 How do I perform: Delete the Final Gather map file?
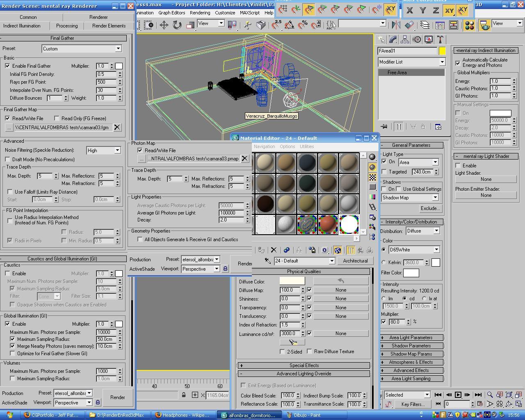[117, 127]
